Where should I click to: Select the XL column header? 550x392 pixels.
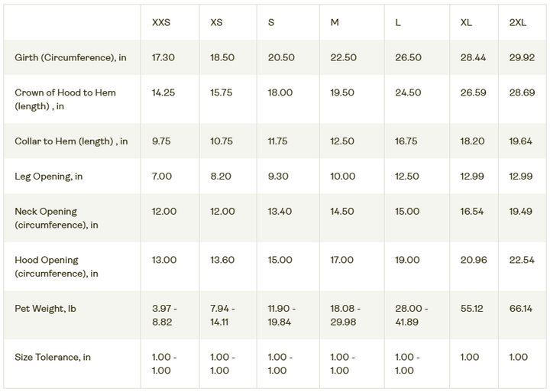[x=466, y=22]
